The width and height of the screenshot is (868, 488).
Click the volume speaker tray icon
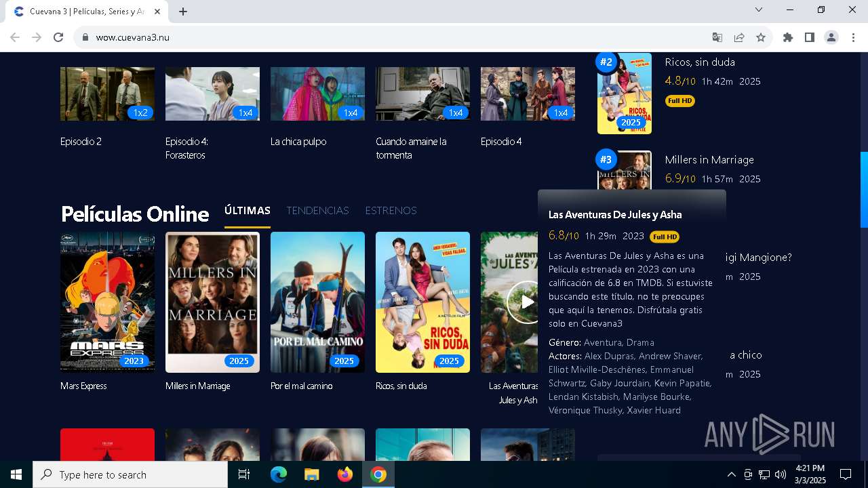781,474
